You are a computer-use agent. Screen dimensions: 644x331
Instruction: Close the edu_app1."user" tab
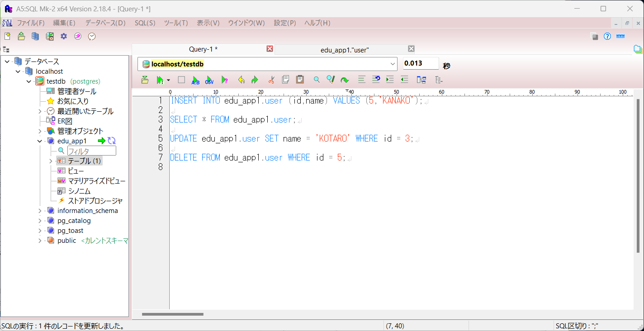coord(411,49)
